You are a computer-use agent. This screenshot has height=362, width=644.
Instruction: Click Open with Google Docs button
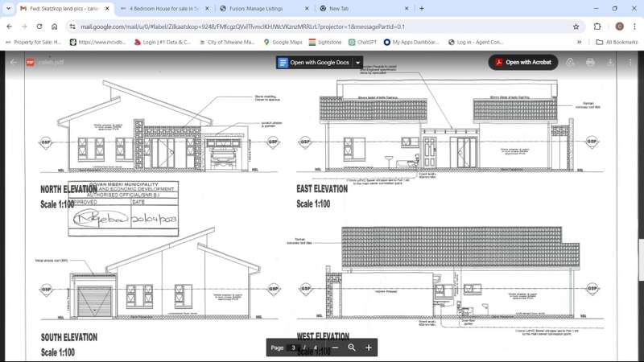(x=313, y=62)
